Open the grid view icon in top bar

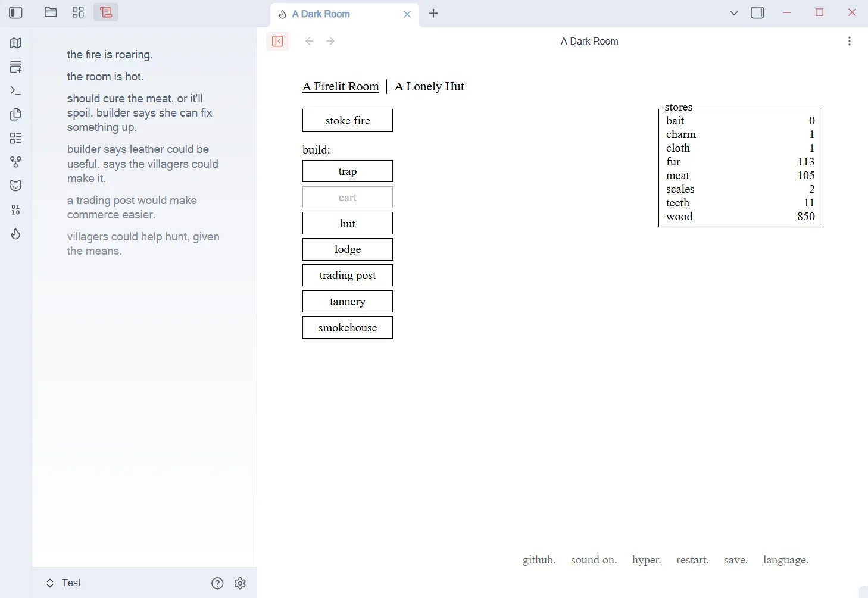[78, 12]
